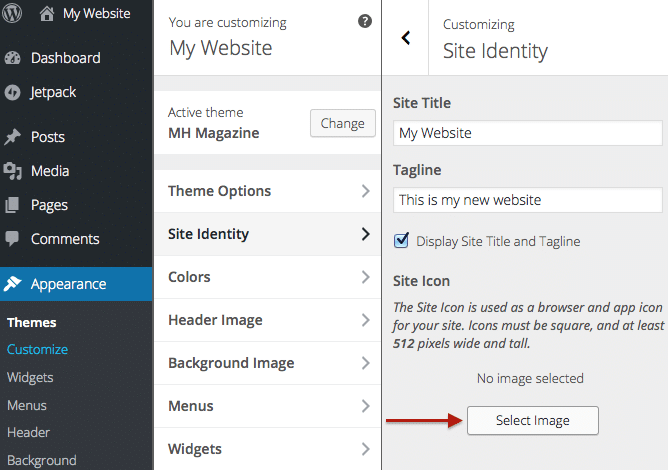Open Colors panel row
Screen dimensions: 668x470
coord(267,277)
